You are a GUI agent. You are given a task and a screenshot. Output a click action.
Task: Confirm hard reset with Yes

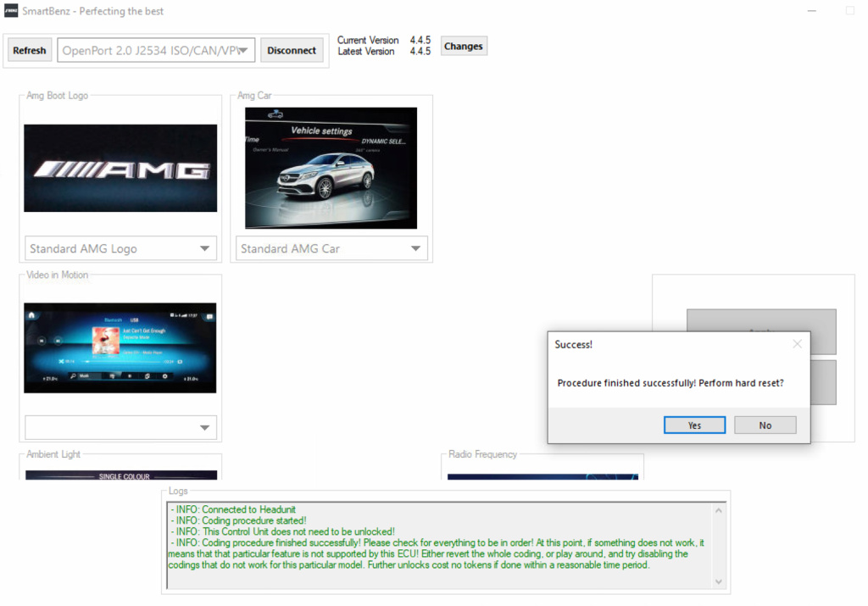coord(694,425)
